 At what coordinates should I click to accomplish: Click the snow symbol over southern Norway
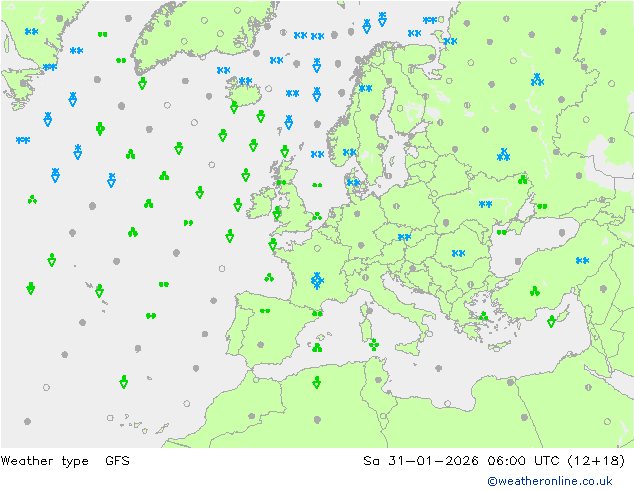coord(349,152)
